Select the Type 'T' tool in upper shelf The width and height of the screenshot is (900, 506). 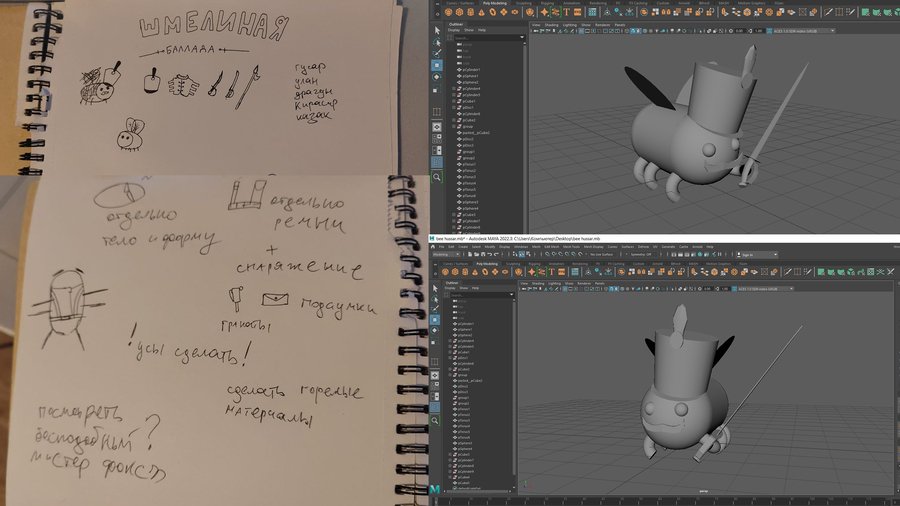[567, 12]
